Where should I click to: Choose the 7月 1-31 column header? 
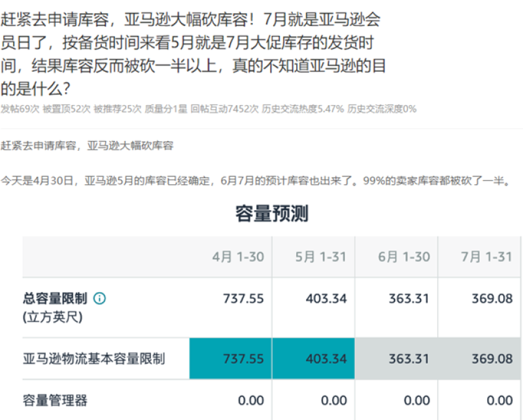[486, 257]
